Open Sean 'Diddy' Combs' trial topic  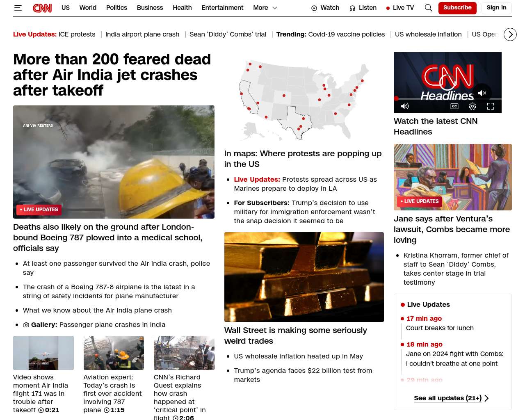(228, 34)
